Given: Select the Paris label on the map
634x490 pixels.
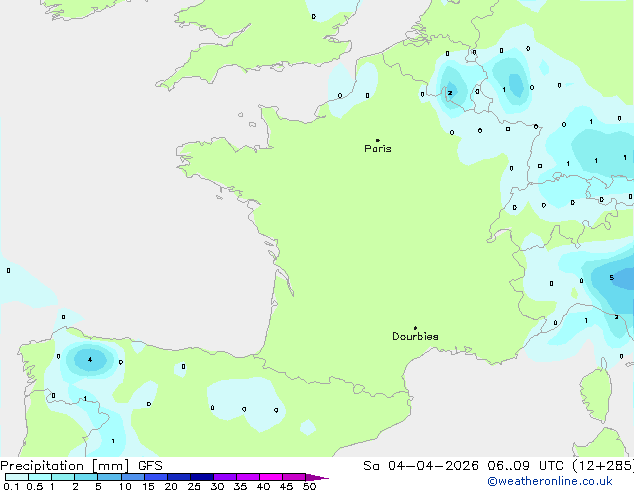Looking at the screenshot, I should pyautogui.click(x=378, y=149).
